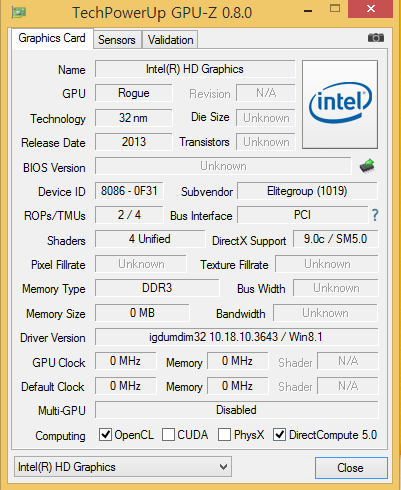Click the TechPowerUp GPU-Z 0.8.0 title text
Screen dimensions: 401x490
pyautogui.click(x=162, y=13)
